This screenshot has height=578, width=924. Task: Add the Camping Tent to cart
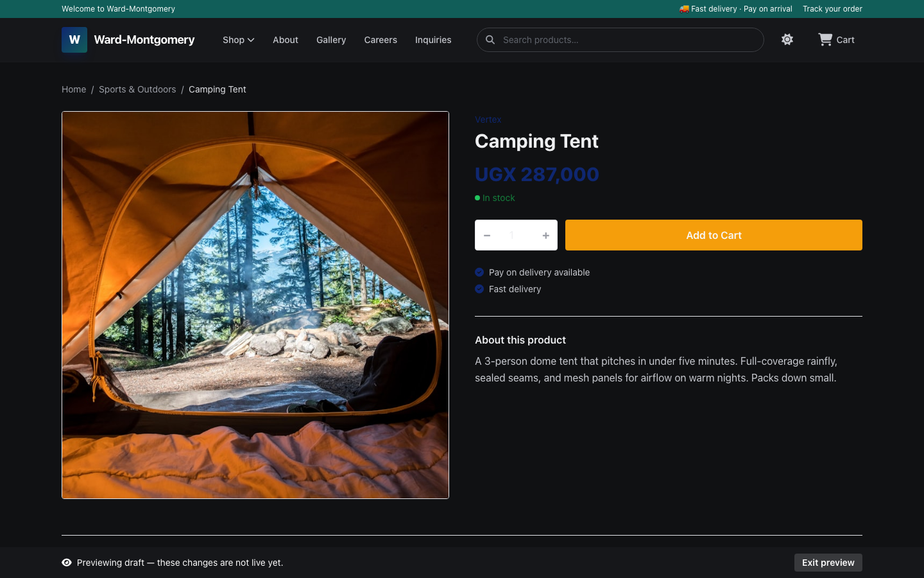(x=714, y=235)
